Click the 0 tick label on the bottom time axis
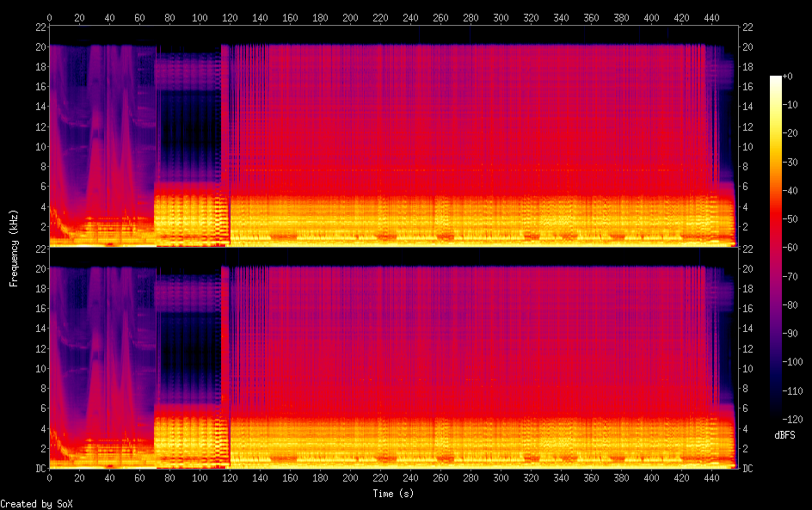The image size is (812, 510). click(49, 478)
